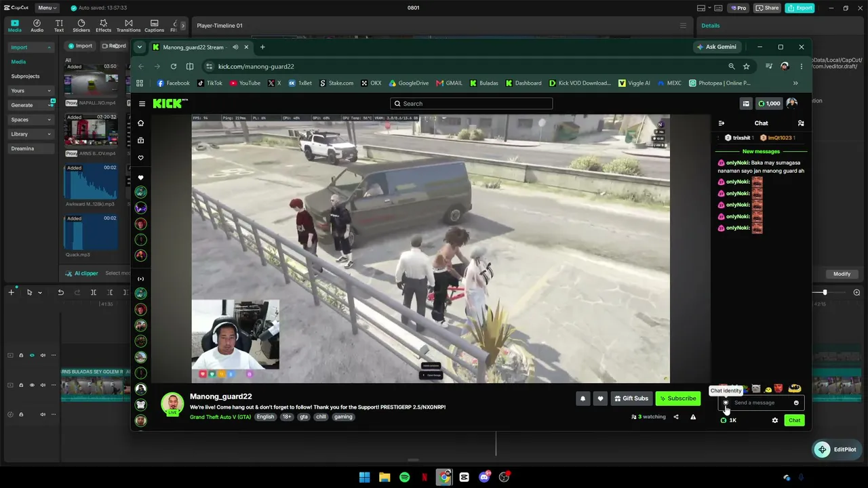Click the Kick search field

471,104
